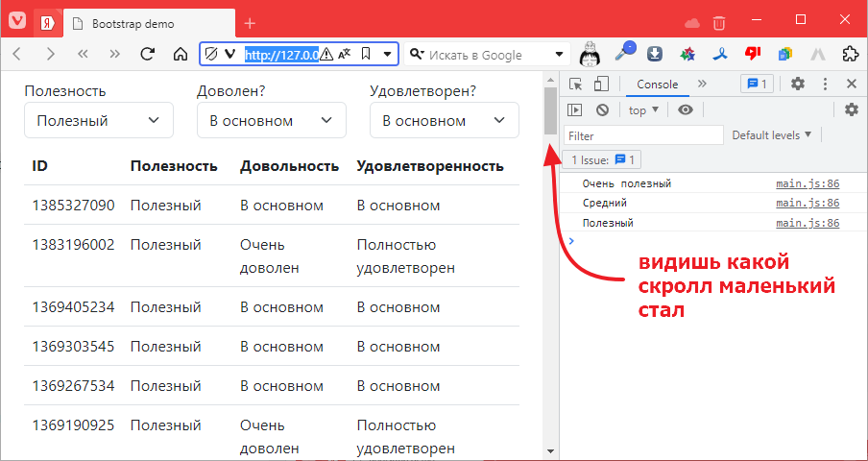Open the console settings gear icon
Viewport: 868px width, 461px height.
tap(851, 110)
